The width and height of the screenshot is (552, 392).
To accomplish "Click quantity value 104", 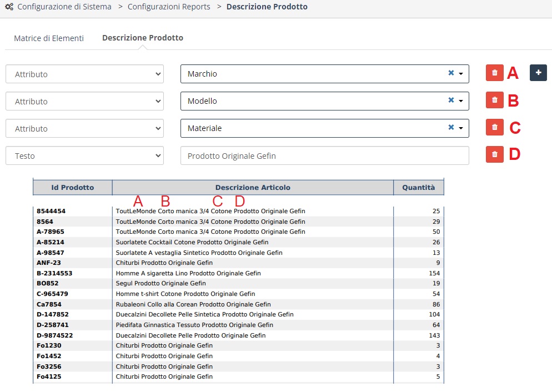I will [x=434, y=314].
